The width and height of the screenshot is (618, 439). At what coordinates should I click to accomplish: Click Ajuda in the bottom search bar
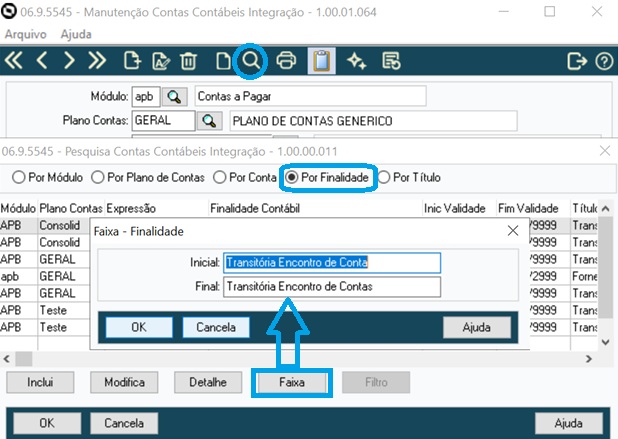[568, 423]
